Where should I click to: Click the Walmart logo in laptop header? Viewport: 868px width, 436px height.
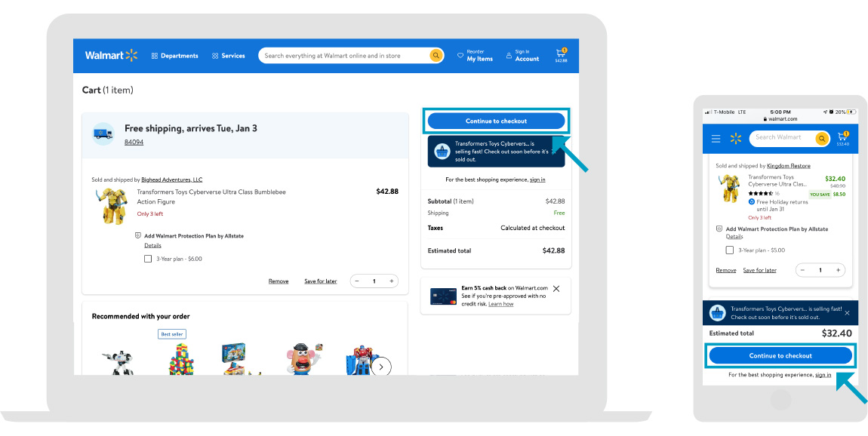(111, 55)
